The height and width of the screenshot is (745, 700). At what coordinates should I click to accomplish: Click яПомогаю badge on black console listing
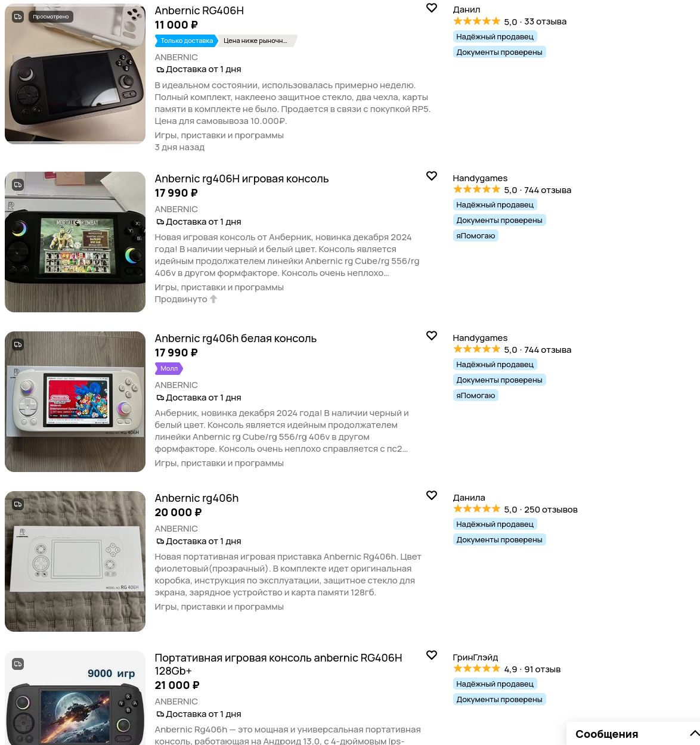475,235
